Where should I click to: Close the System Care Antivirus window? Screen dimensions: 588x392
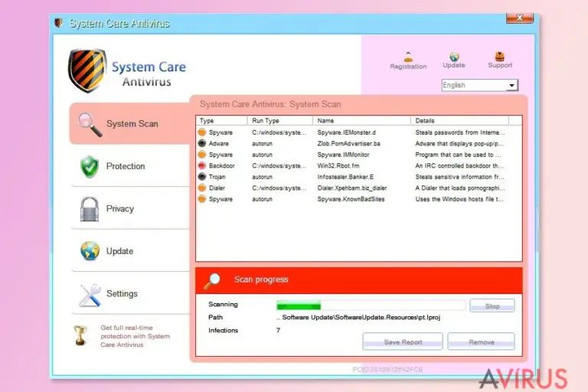[519, 18]
